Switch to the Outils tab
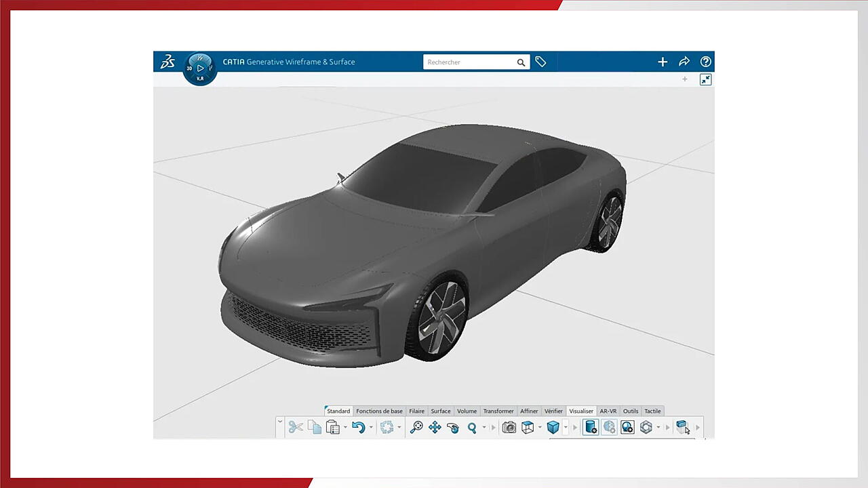The width and height of the screenshot is (868, 488). (631, 411)
